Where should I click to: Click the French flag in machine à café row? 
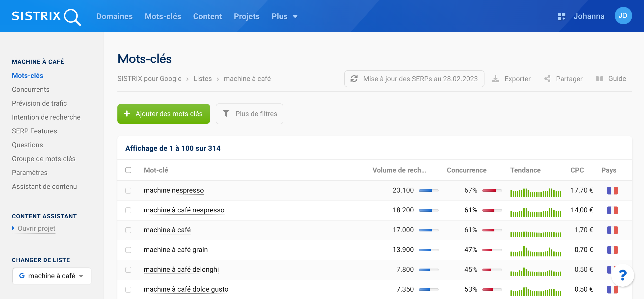point(612,230)
